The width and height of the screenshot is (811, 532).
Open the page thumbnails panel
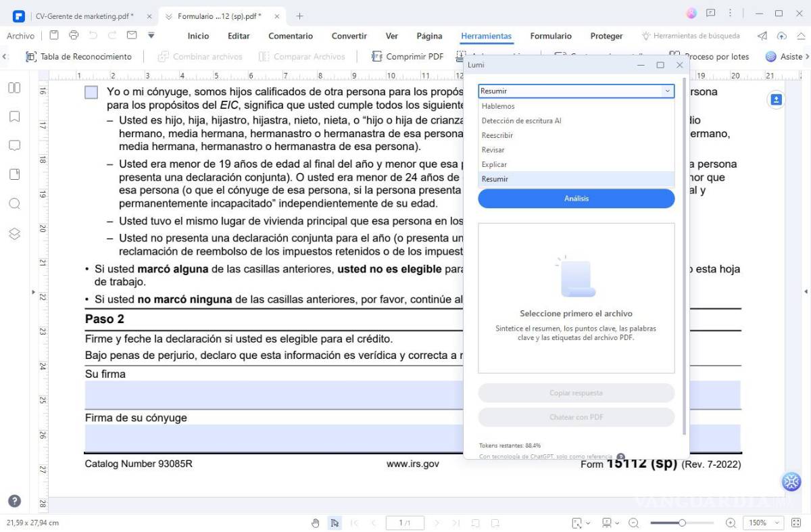pos(15,88)
